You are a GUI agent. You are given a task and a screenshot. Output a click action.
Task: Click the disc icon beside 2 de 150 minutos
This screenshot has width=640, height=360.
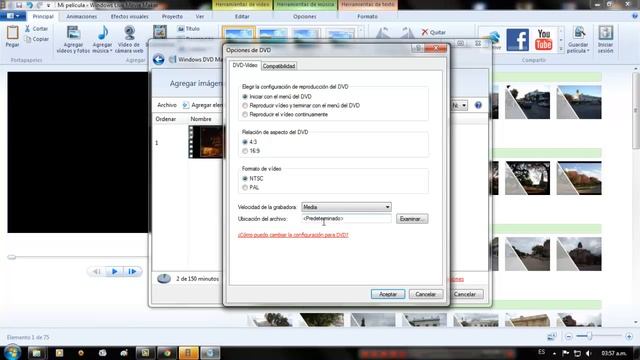(164, 279)
